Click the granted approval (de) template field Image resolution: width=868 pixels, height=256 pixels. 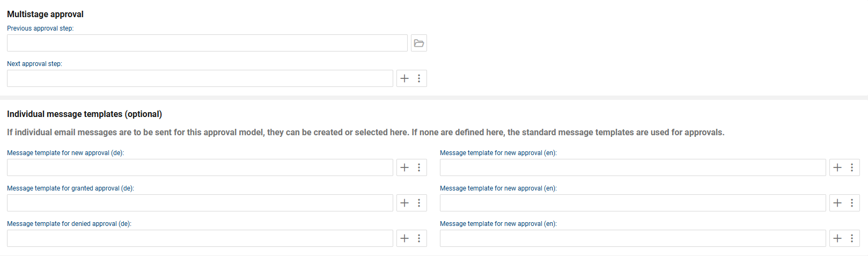pyautogui.click(x=200, y=203)
